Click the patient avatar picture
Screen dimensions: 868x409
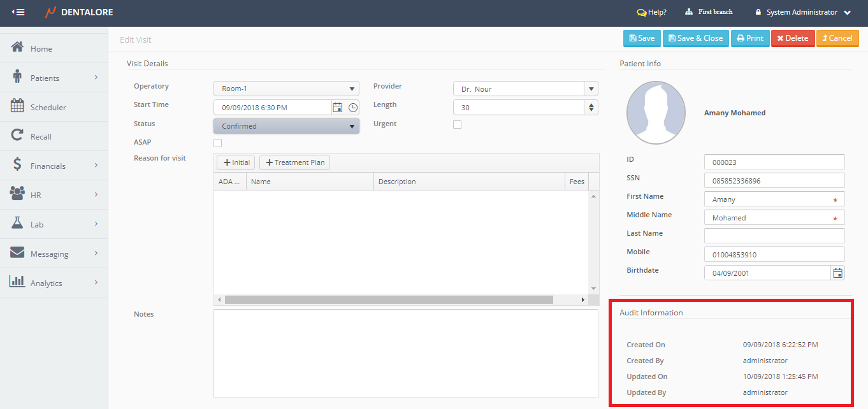[x=656, y=113]
